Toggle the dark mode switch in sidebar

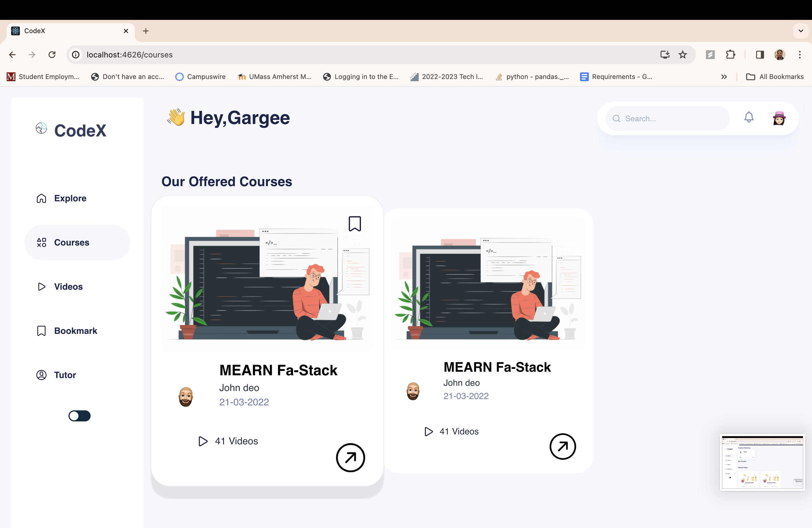80,416
